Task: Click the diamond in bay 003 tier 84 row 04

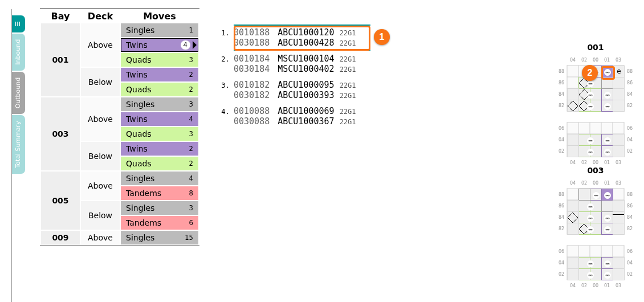Action: click(573, 218)
